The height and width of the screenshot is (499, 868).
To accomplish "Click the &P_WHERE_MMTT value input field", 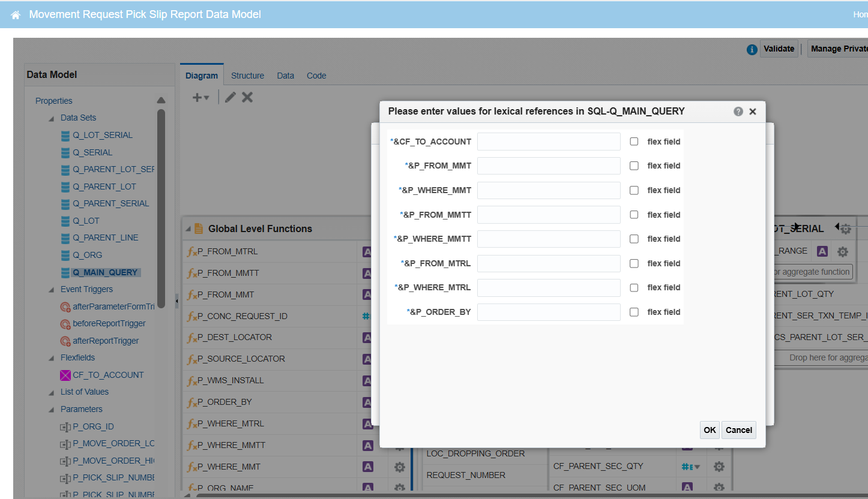I will click(549, 239).
